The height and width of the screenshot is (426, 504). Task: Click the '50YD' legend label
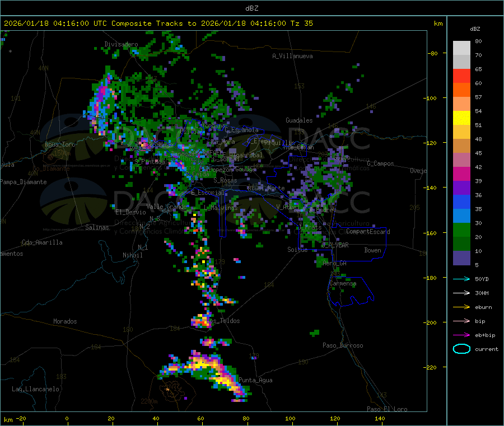pos(482,279)
